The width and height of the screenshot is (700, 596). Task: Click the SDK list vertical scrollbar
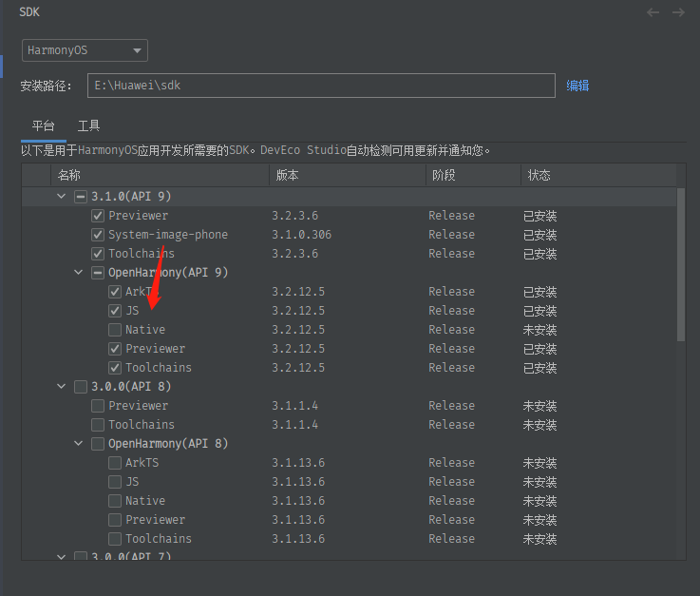681,264
